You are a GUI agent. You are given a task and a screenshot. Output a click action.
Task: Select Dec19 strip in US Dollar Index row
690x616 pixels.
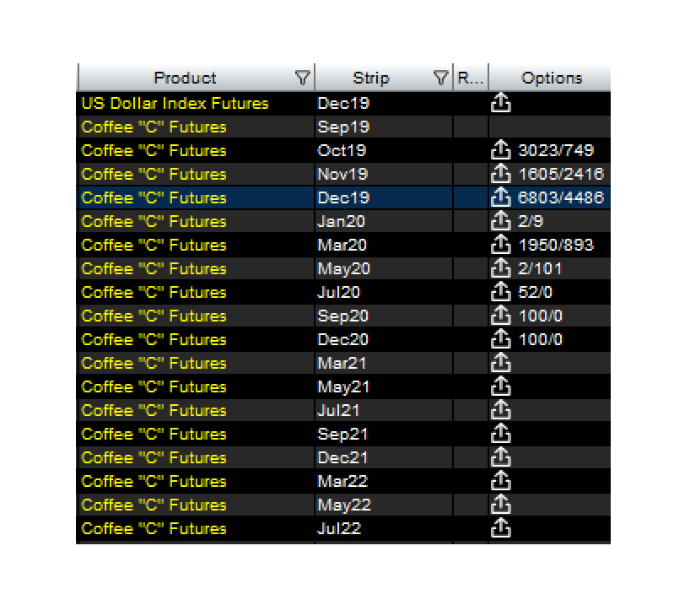pyautogui.click(x=383, y=104)
